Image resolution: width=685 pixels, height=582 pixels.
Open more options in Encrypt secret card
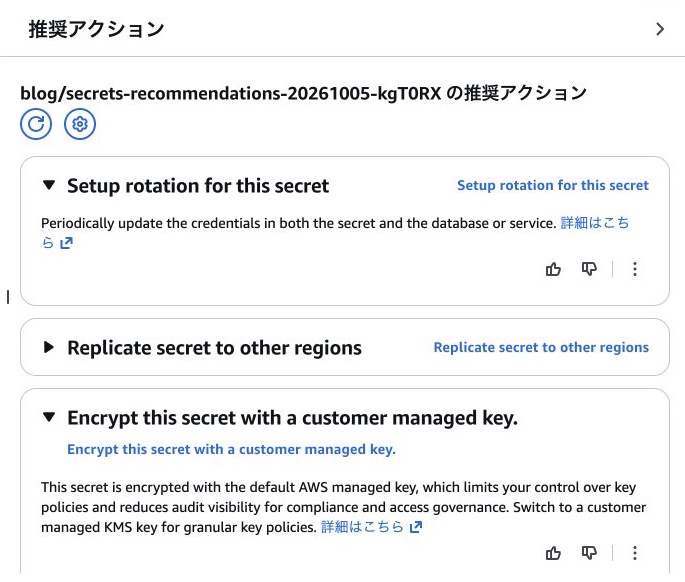pyautogui.click(x=635, y=553)
